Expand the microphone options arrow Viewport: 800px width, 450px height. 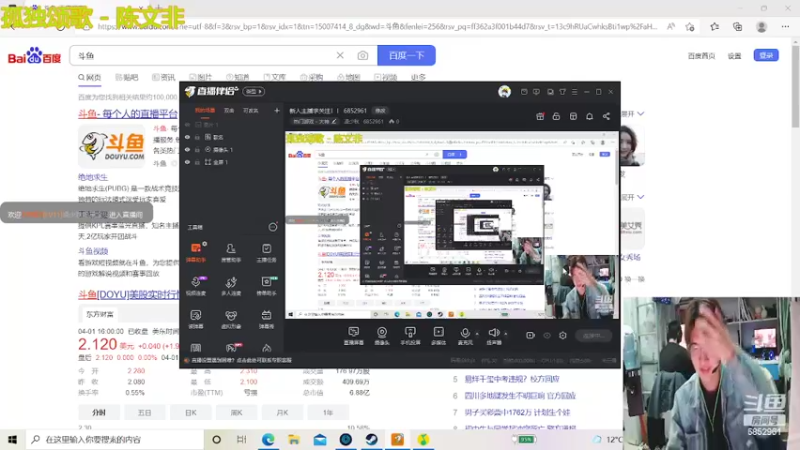click(477, 334)
